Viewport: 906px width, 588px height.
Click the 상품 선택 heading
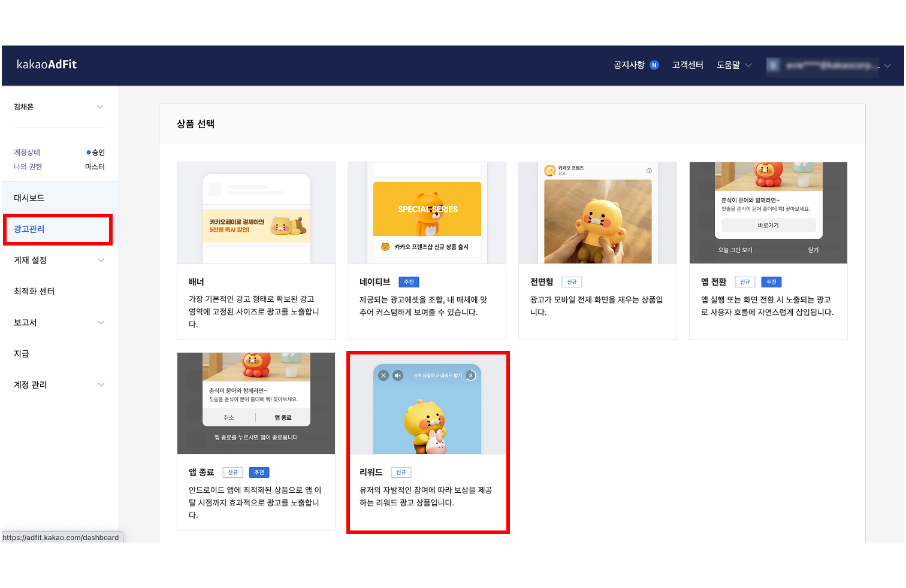195,124
